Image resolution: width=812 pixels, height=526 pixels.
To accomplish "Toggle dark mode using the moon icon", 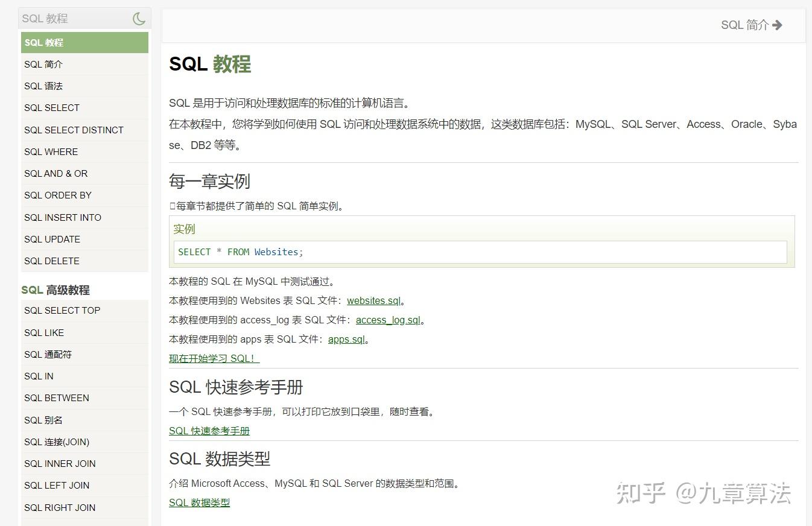I will tap(139, 18).
